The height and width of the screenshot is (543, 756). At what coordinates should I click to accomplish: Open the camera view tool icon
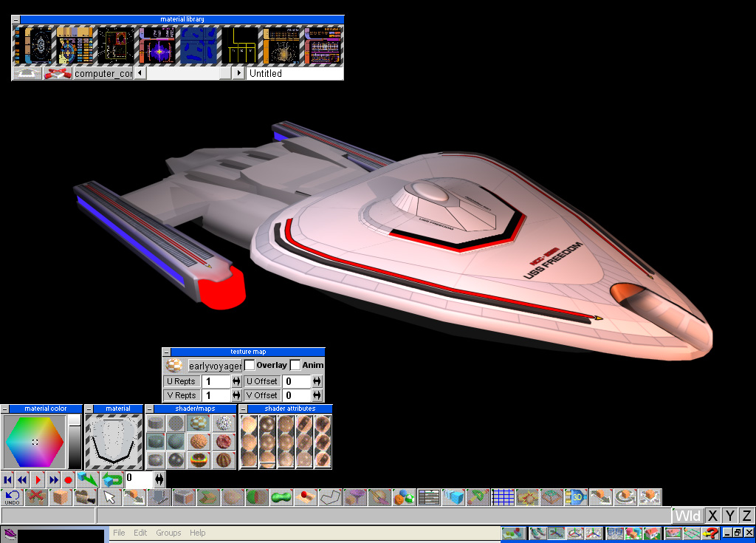point(86,497)
